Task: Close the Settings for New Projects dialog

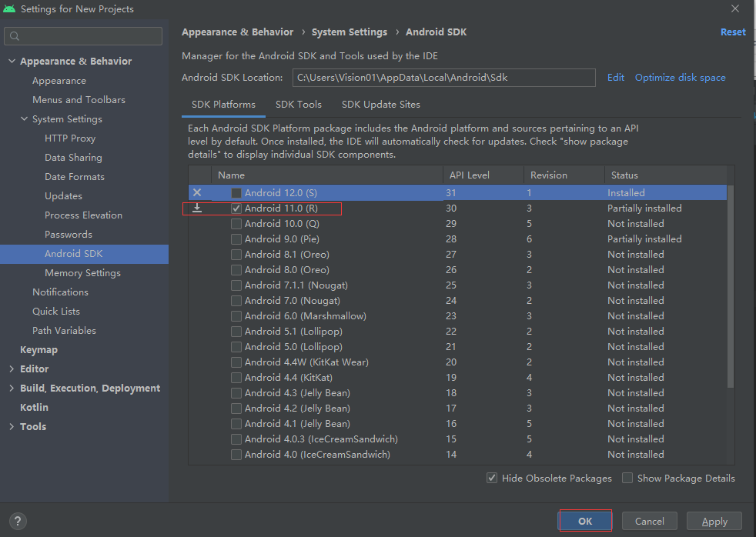Action: click(x=734, y=8)
